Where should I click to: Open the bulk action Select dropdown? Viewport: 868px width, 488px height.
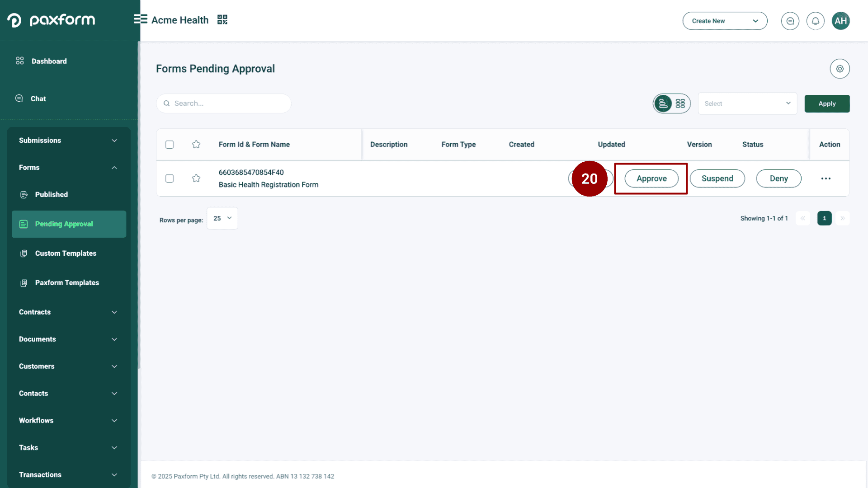[x=747, y=103]
